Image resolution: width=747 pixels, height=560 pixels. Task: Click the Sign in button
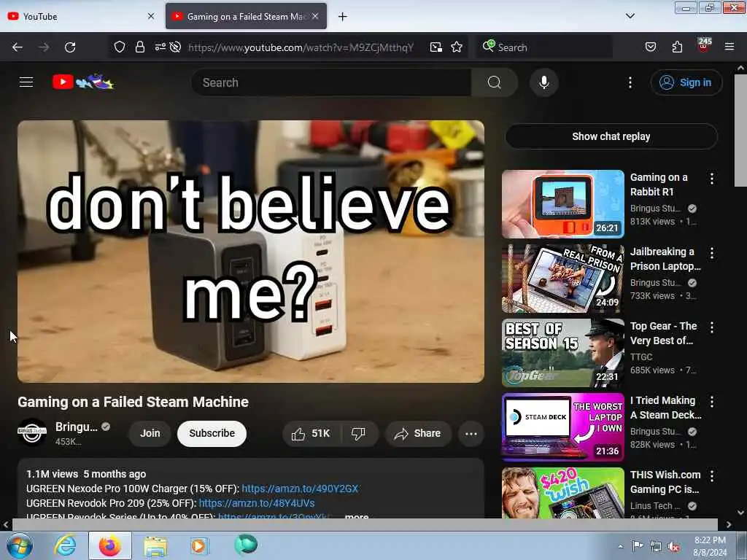pyautogui.click(x=686, y=82)
